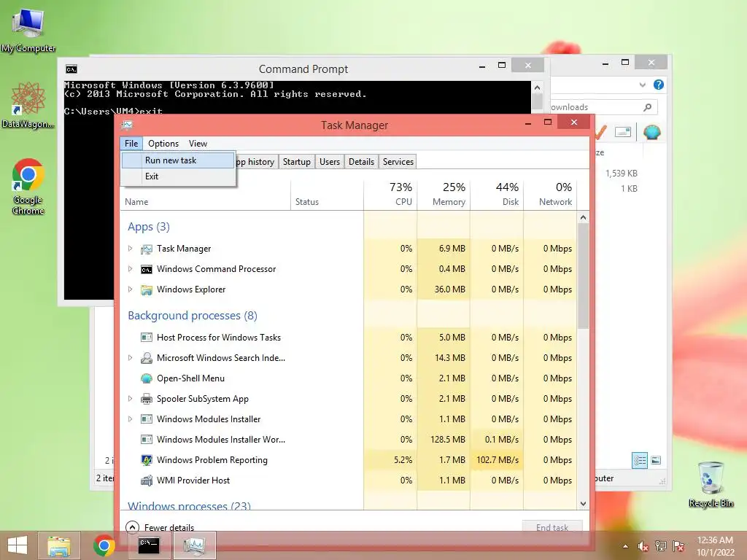Sort by Name column header

(205, 194)
